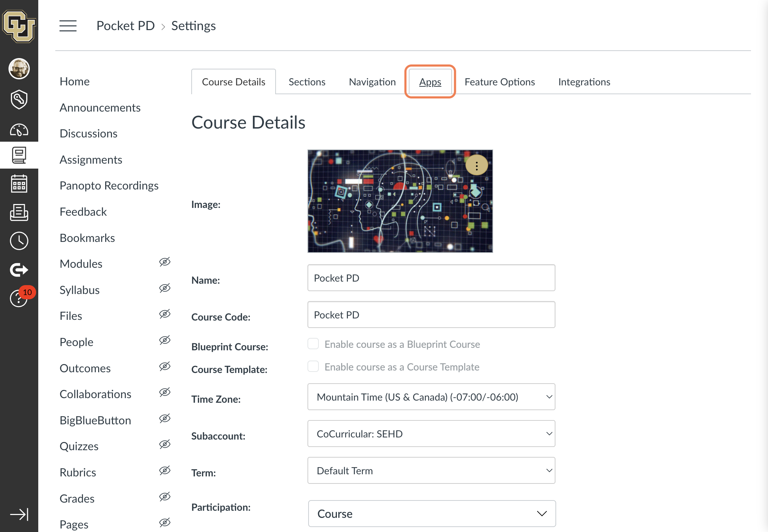Select the Course Details tab
Viewport: 768px width, 532px height.
point(233,82)
